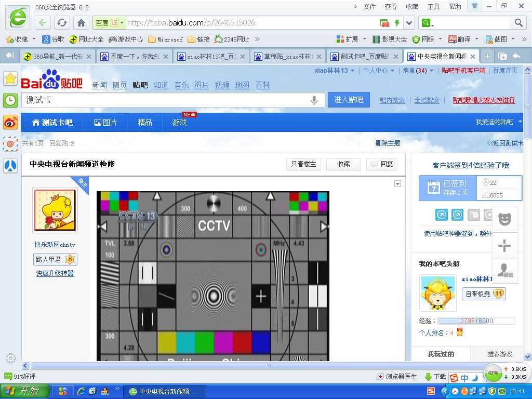
Task: Expand the 个人中心 dropdown
Action: coord(392,71)
